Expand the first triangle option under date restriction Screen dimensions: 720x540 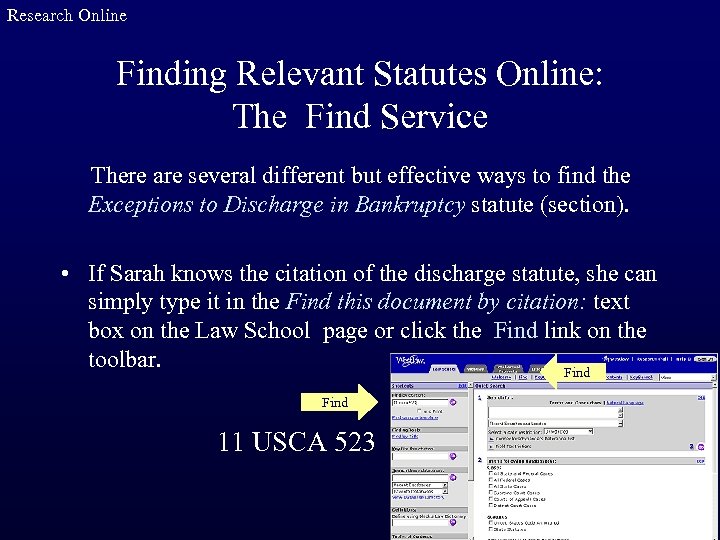(x=491, y=439)
